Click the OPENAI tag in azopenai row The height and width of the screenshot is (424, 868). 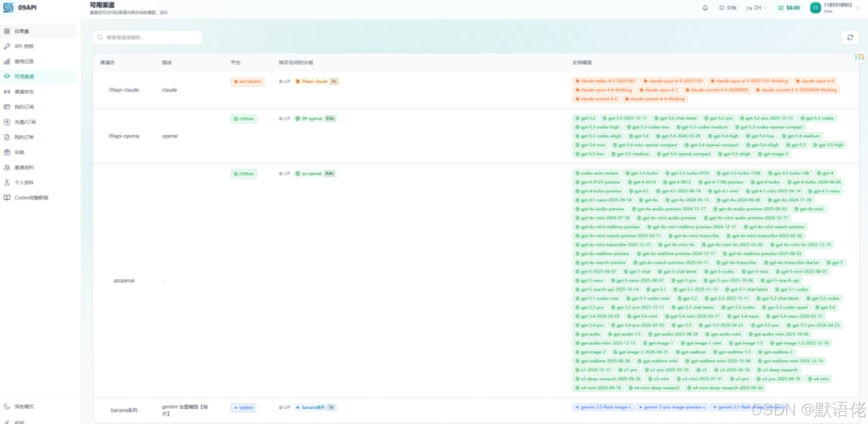pyautogui.click(x=243, y=174)
